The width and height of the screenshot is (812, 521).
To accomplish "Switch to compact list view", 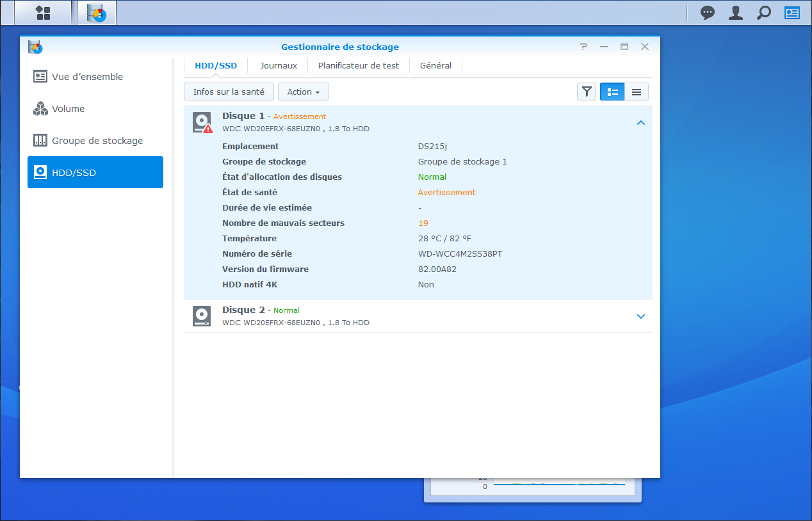I will point(637,92).
